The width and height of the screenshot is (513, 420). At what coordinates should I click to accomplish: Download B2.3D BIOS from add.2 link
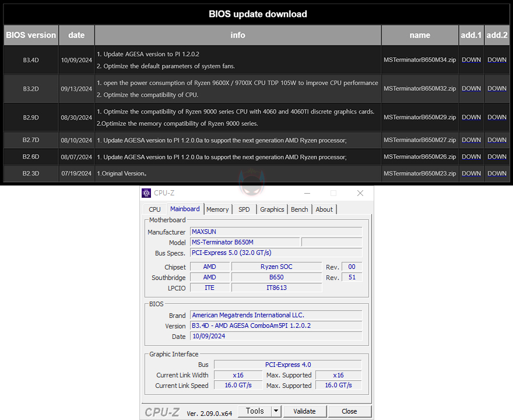[x=497, y=173]
